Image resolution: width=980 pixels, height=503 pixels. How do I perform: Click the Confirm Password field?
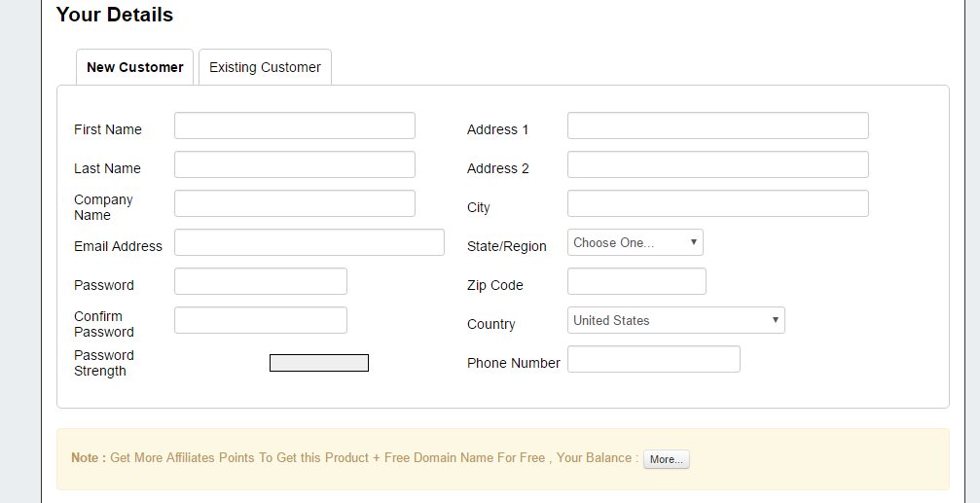coord(261,320)
